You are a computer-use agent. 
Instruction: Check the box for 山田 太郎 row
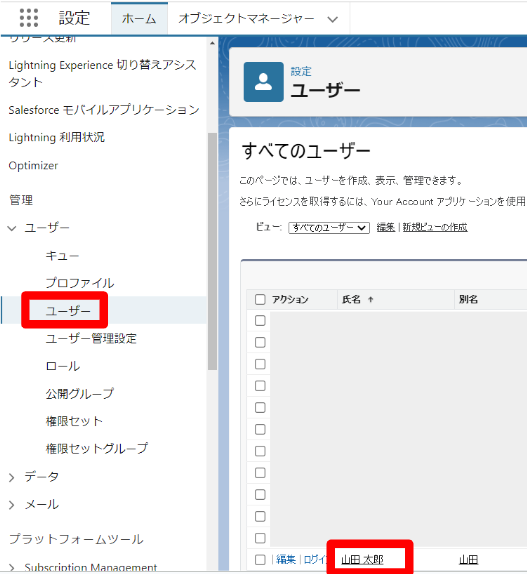(x=260, y=559)
